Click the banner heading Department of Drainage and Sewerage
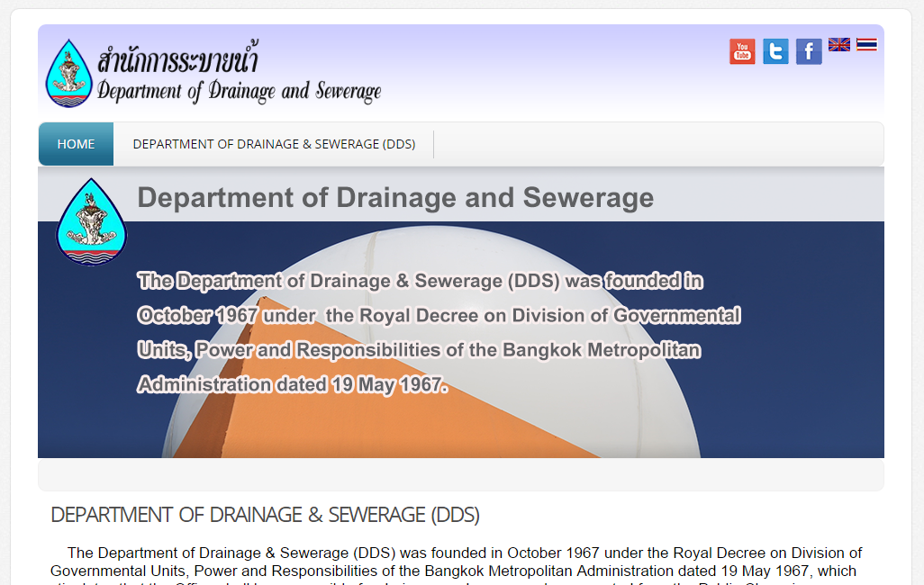The width and height of the screenshot is (924, 585). (395, 197)
